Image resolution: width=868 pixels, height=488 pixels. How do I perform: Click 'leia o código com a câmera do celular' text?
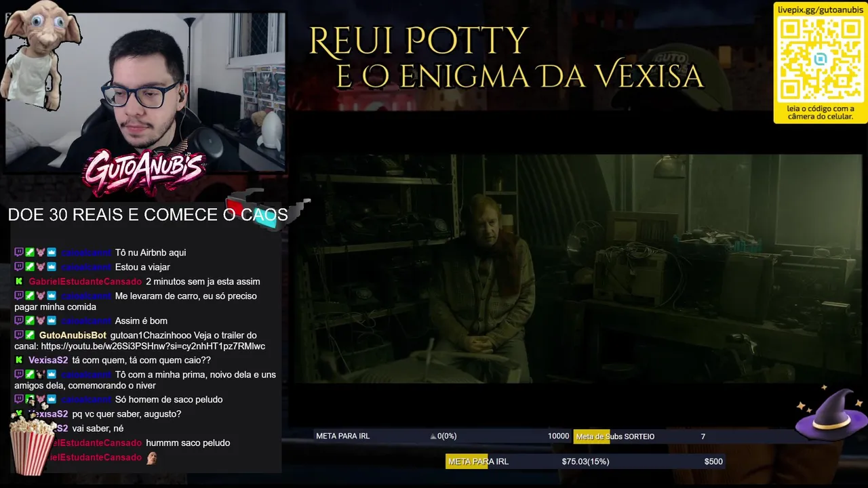coord(821,113)
